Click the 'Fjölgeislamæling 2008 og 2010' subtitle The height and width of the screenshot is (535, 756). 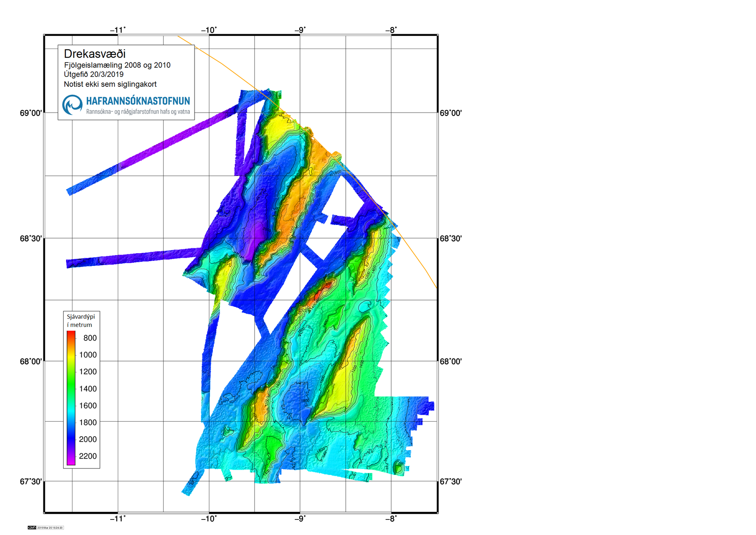(117, 65)
